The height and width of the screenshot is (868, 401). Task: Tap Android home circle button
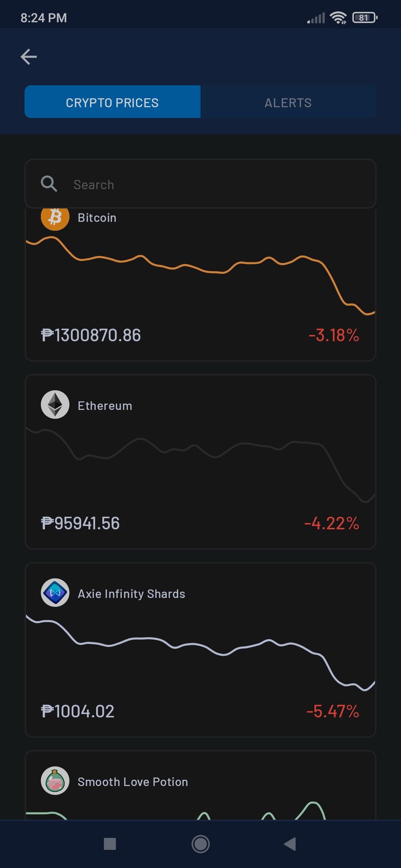[x=200, y=844]
